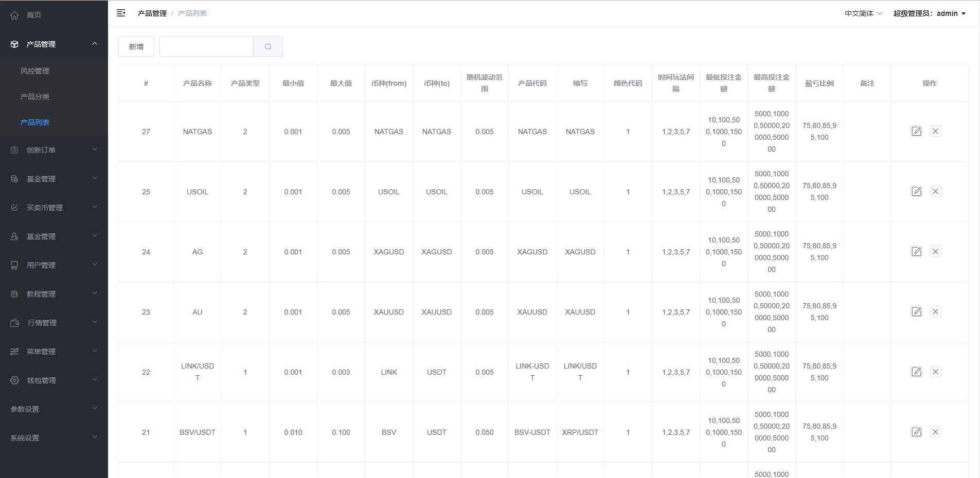
Task: Delete the AU product row
Action: pyautogui.click(x=935, y=311)
